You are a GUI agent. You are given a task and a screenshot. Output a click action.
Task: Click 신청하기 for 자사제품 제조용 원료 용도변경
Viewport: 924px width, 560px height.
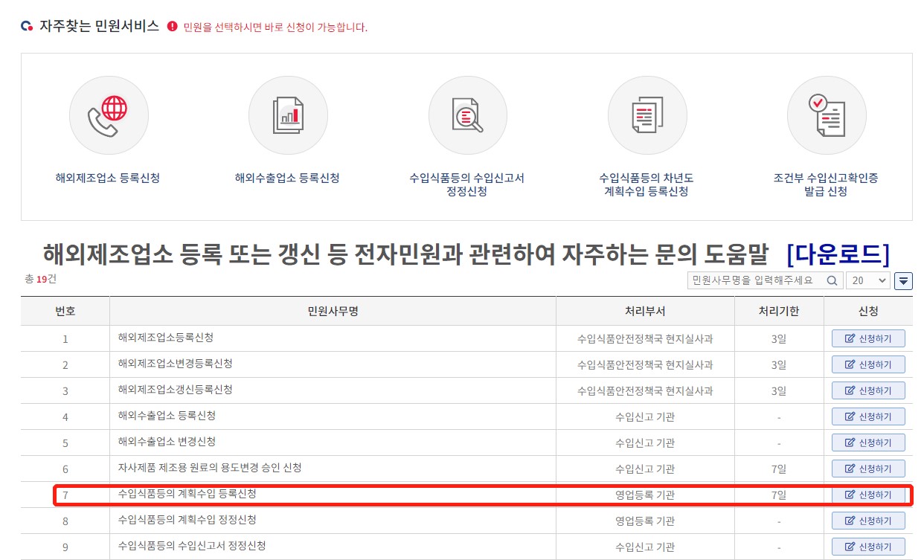pyautogui.click(x=868, y=469)
